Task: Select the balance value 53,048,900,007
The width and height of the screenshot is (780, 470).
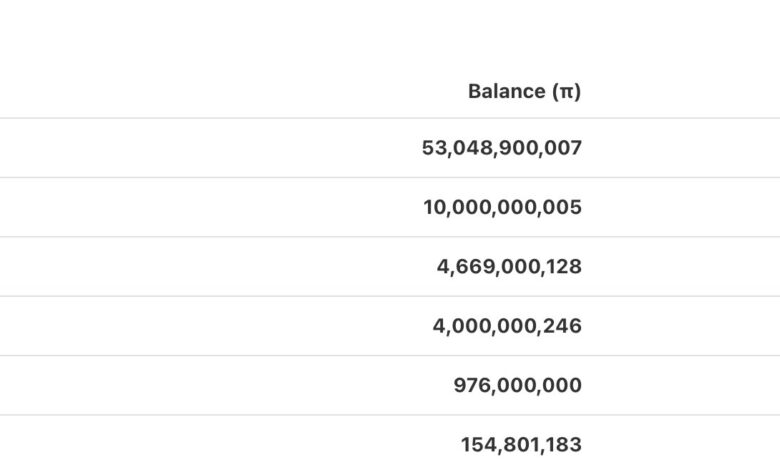Action: point(501,148)
